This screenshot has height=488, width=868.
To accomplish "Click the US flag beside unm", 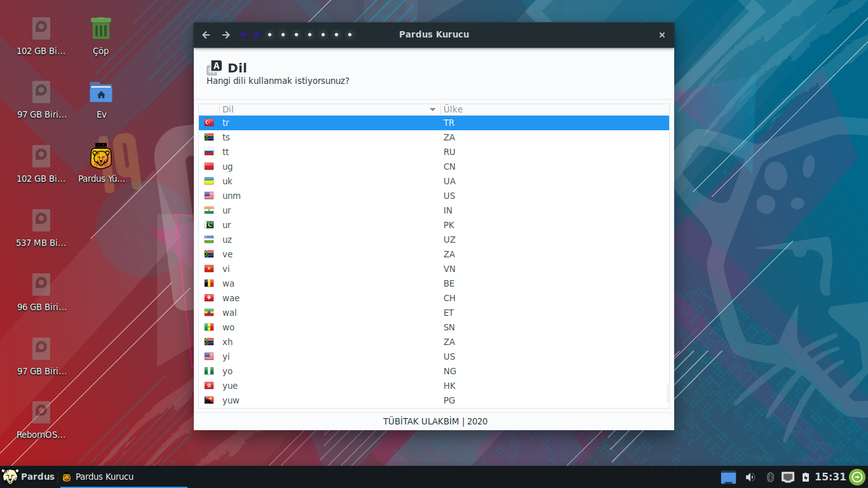I will [x=209, y=196].
